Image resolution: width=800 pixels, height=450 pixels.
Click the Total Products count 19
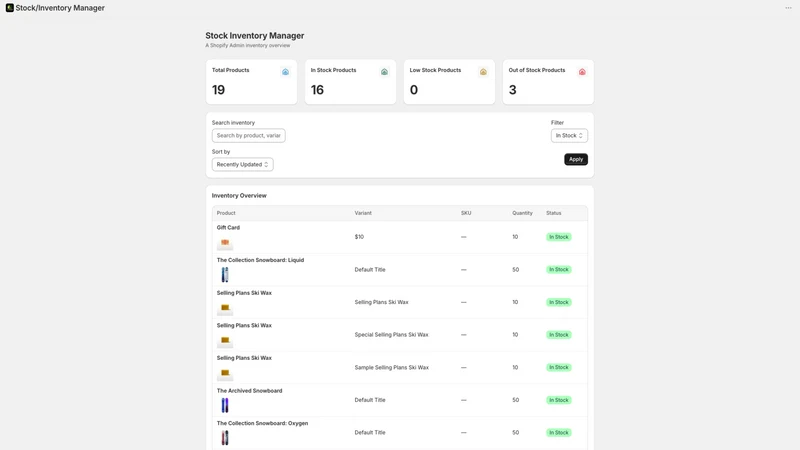pyautogui.click(x=218, y=90)
